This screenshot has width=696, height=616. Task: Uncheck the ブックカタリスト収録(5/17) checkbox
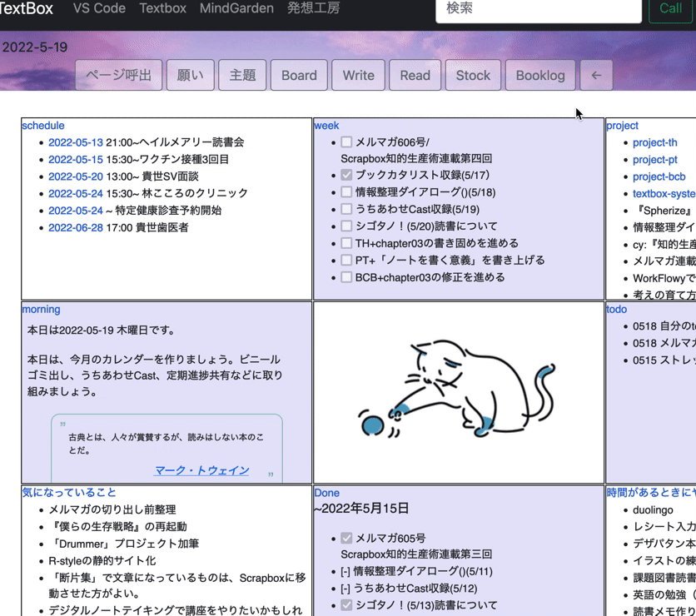pyautogui.click(x=346, y=175)
